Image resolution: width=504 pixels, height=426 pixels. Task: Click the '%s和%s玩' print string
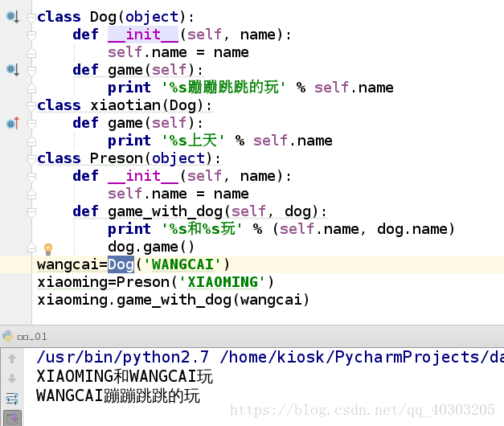point(202,229)
